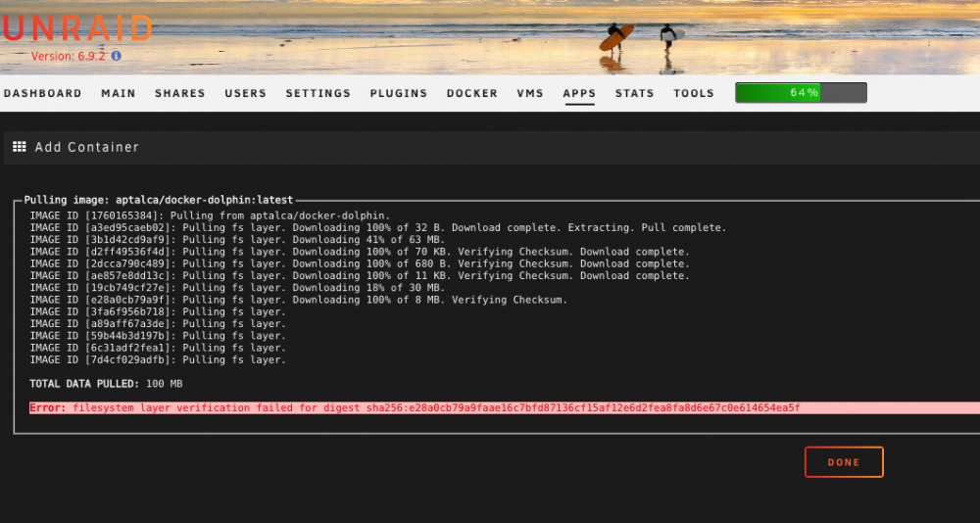Open the Plugins page
The image size is (980, 523).
click(x=399, y=93)
